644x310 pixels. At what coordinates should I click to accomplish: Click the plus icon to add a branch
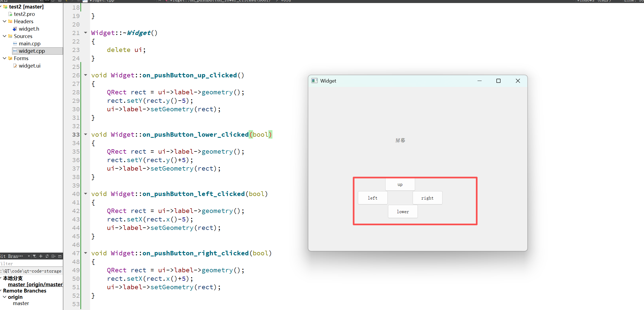coord(41,256)
